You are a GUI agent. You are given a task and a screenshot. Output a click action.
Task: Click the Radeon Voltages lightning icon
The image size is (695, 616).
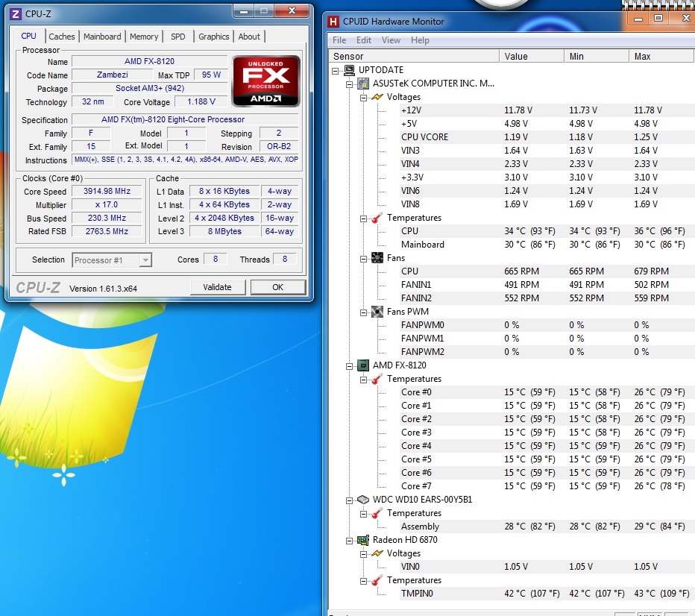[x=377, y=553]
